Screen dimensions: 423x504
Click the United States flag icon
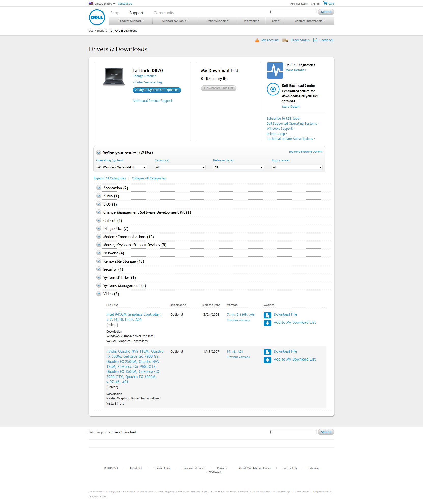[x=91, y=3]
